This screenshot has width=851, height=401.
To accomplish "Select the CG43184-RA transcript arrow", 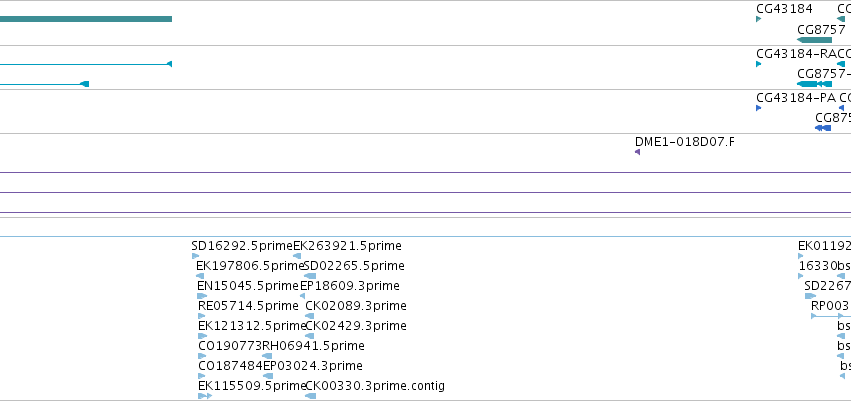I will [758, 64].
